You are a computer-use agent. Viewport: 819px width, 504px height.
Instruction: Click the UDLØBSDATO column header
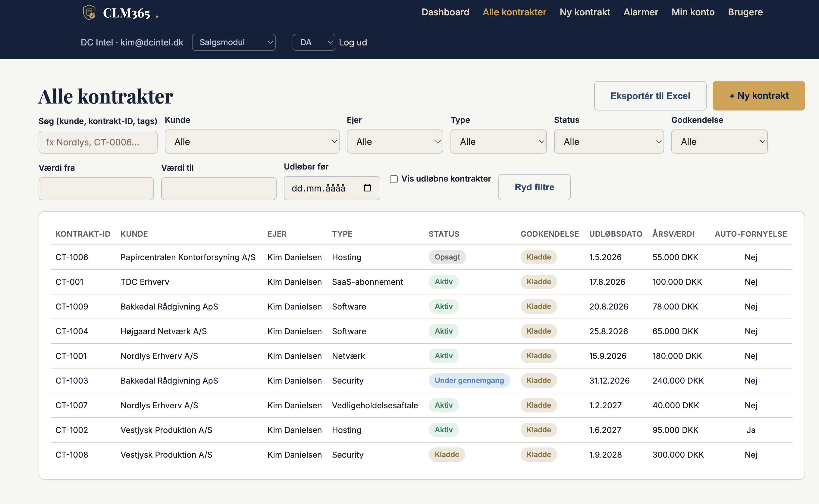point(616,234)
